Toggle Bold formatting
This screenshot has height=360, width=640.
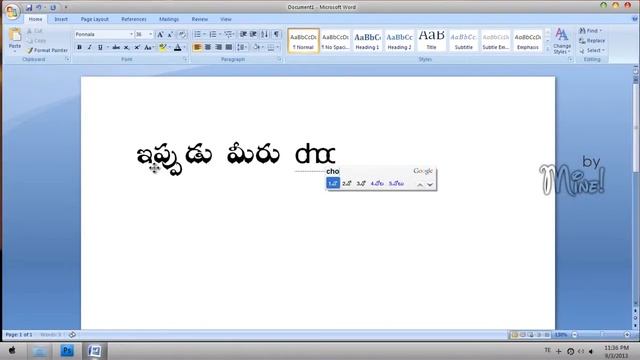(x=80, y=47)
